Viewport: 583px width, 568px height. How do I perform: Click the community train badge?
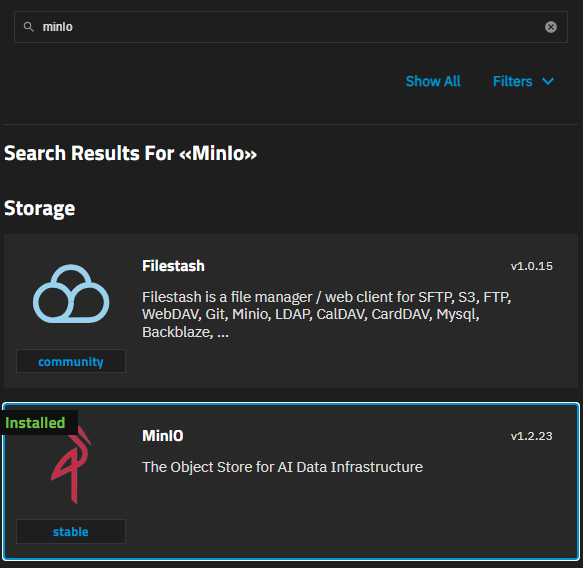click(71, 361)
